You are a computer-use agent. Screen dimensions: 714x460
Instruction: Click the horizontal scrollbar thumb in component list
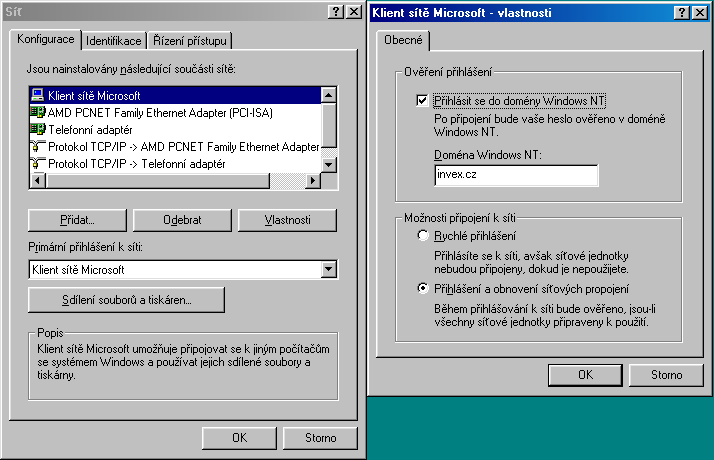point(158,180)
